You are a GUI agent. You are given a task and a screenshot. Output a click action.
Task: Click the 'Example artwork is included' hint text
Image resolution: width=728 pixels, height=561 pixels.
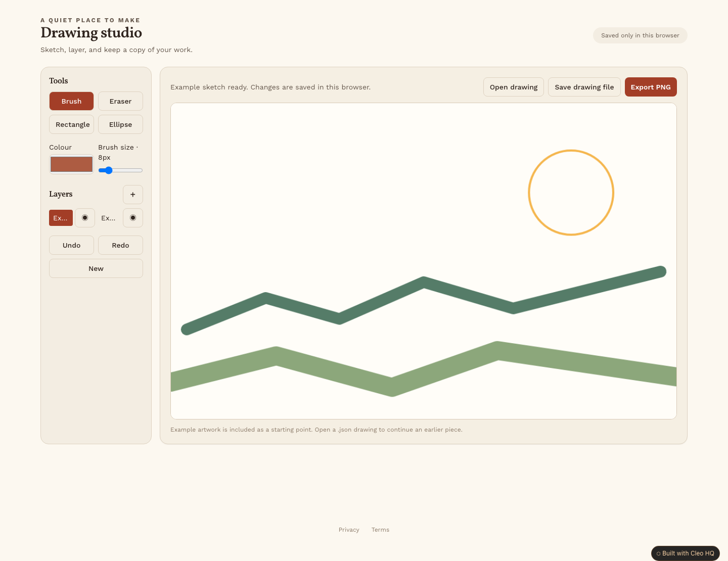(316, 430)
